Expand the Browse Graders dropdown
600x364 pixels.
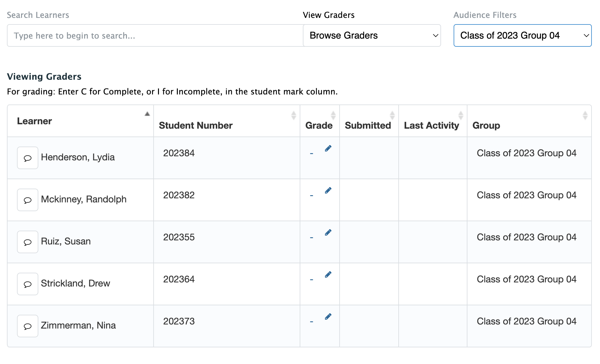(372, 35)
